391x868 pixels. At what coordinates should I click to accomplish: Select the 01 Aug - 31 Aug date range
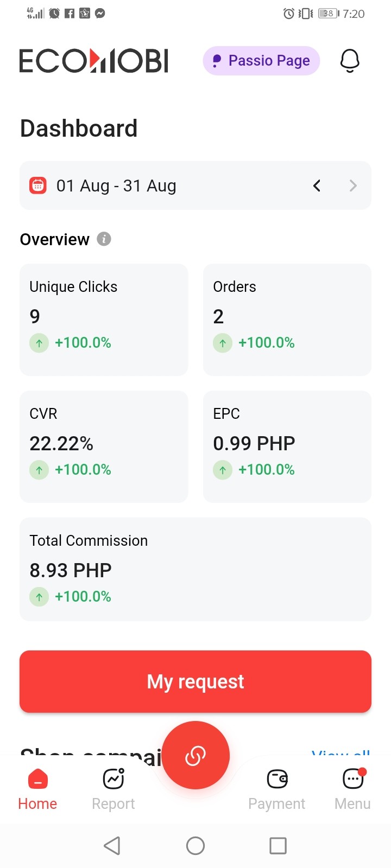pos(116,186)
